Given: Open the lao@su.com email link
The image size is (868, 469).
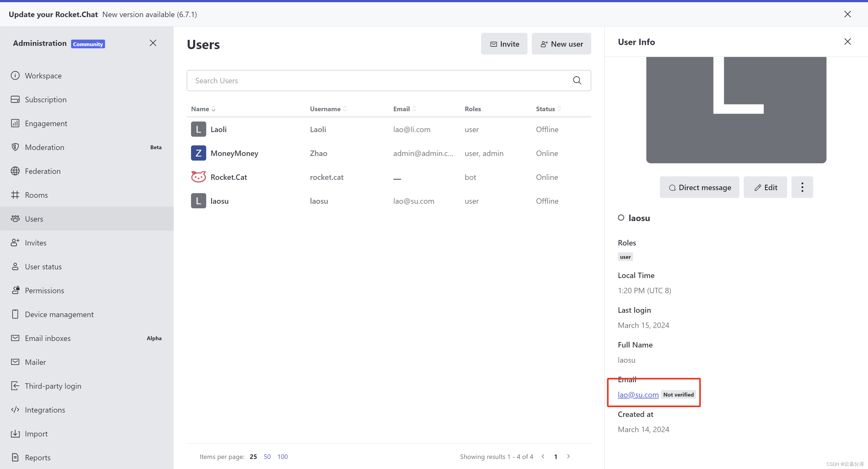Looking at the screenshot, I should tap(638, 394).
